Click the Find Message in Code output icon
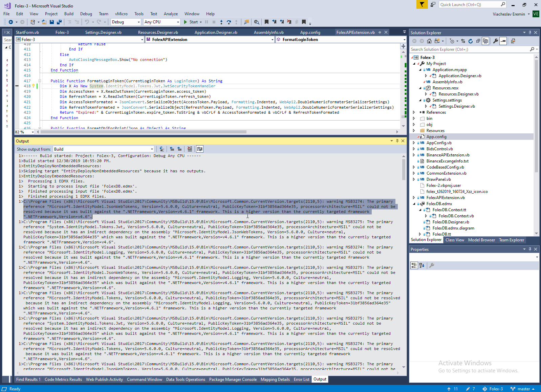This screenshot has height=392, width=541. (x=162, y=149)
